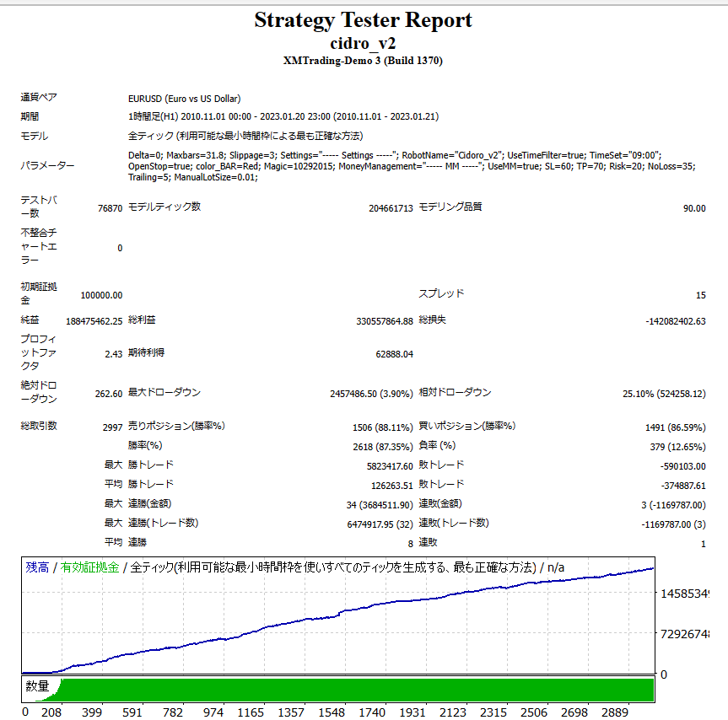Select the 相対ドローダウン label
Image resolution: width=728 pixels, height=720 pixels.
point(455,393)
